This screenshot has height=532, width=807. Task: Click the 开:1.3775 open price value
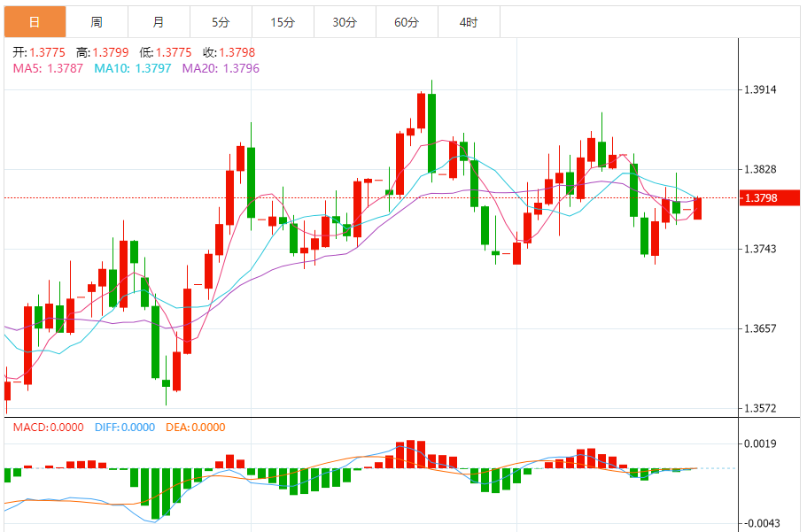coord(39,52)
